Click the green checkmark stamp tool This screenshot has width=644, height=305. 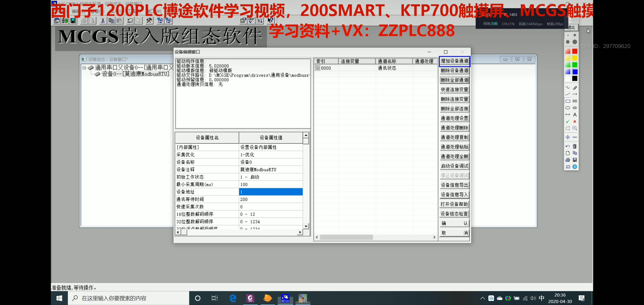pos(568,121)
